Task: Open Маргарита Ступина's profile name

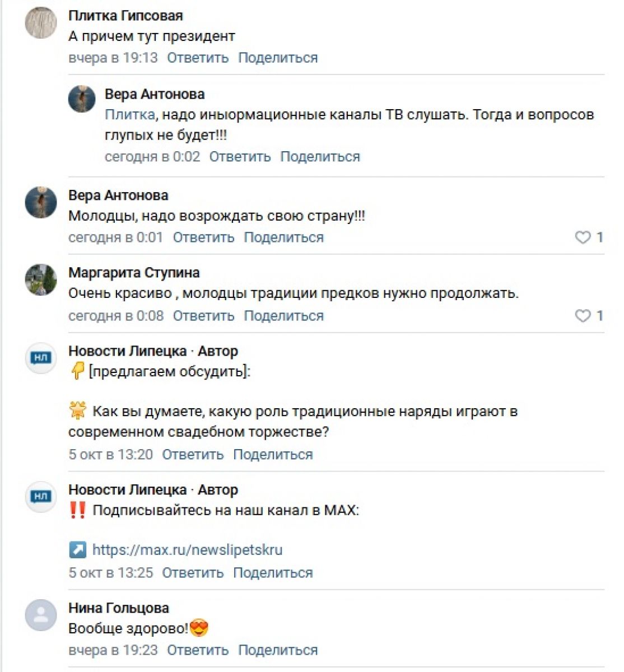Action: coord(134,273)
